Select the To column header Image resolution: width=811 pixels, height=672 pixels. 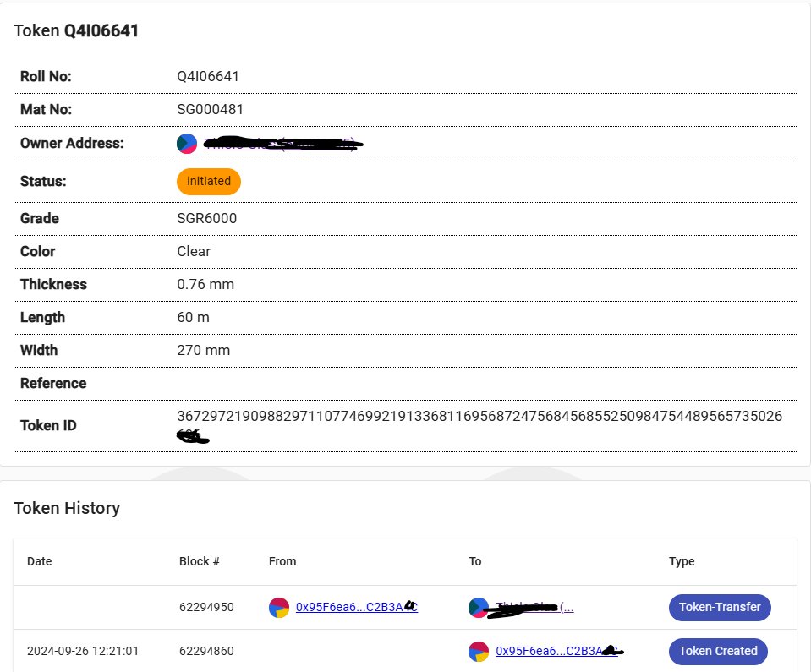[x=474, y=561]
